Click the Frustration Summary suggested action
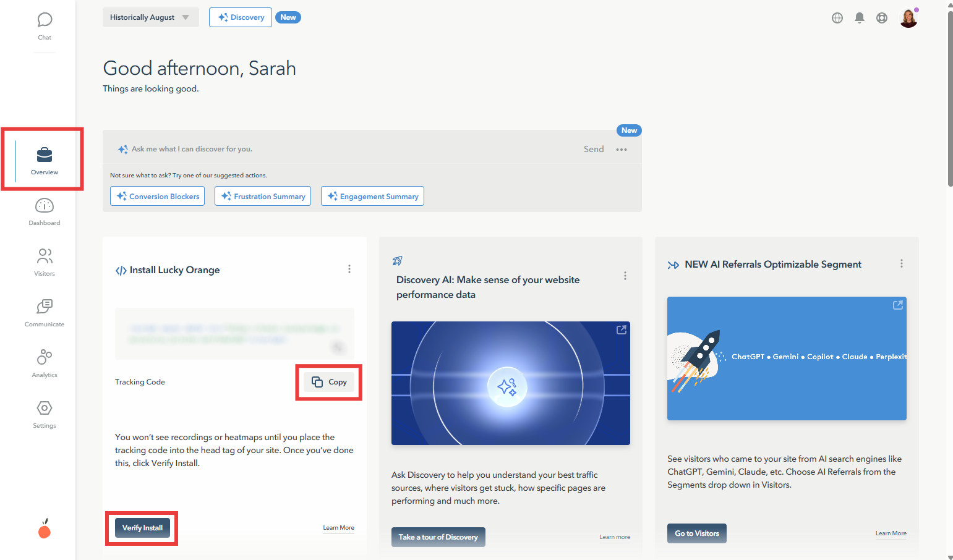The image size is (953, 560). (262, 196)
